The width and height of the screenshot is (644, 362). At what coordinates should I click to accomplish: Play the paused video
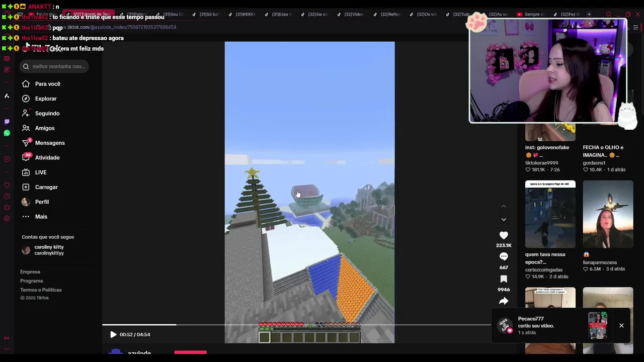tap(113, 334)
